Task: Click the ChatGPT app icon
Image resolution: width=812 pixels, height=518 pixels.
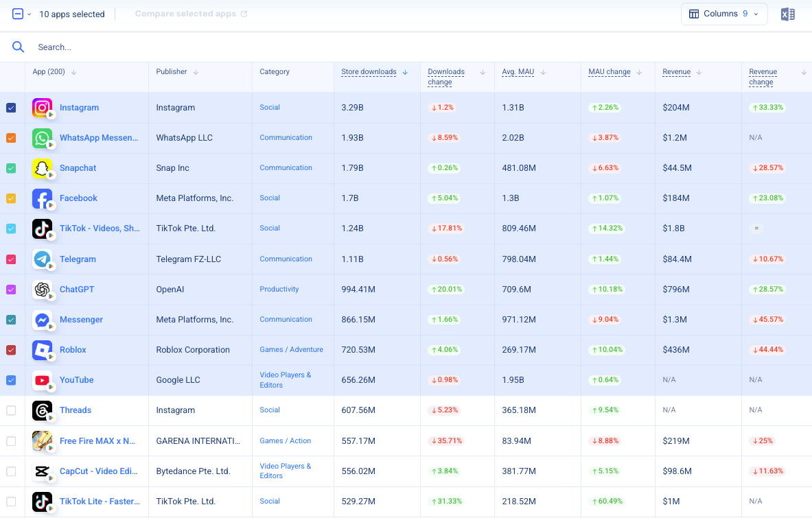Action: coord(42,290)
